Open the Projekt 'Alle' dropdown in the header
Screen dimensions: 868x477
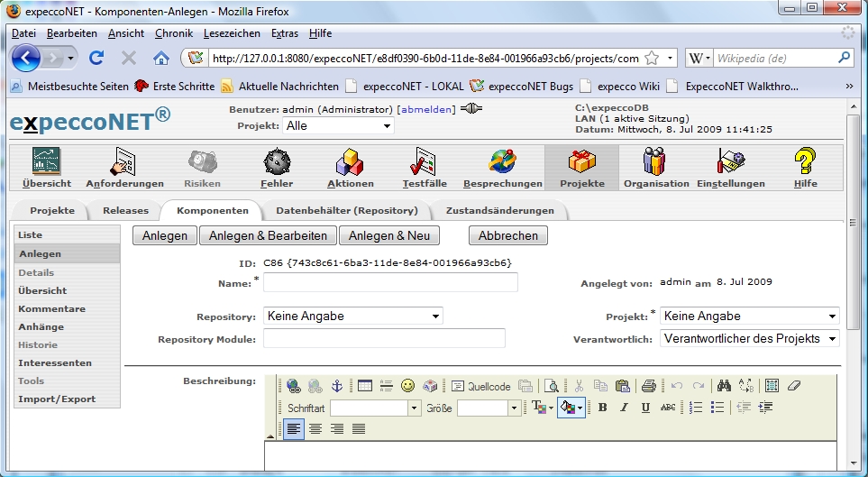338,125
